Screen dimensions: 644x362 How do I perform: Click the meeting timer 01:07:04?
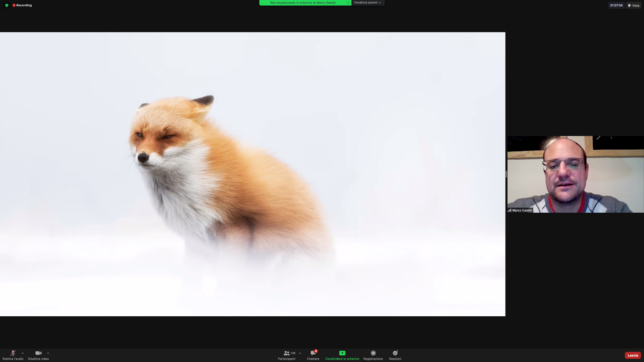click(616, 5)
